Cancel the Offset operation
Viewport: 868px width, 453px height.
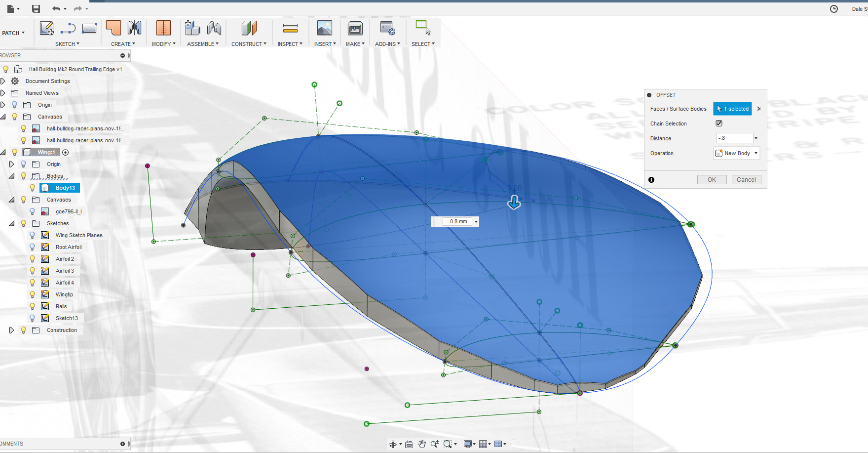746,179
